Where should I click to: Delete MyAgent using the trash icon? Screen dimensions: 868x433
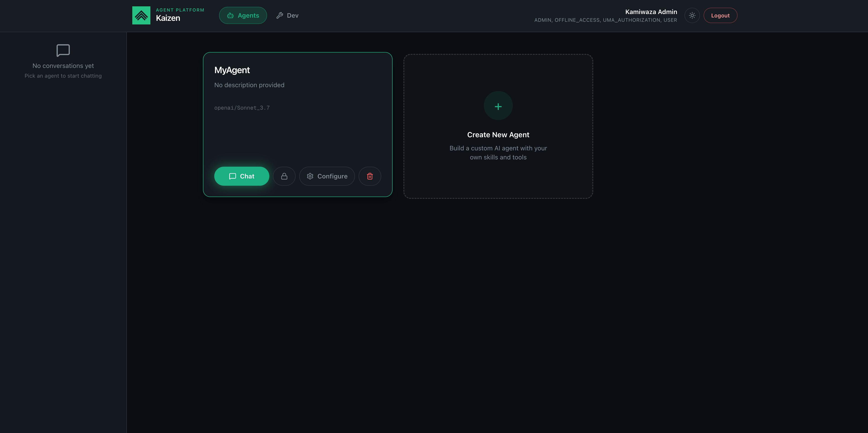[x=370, y=176]
